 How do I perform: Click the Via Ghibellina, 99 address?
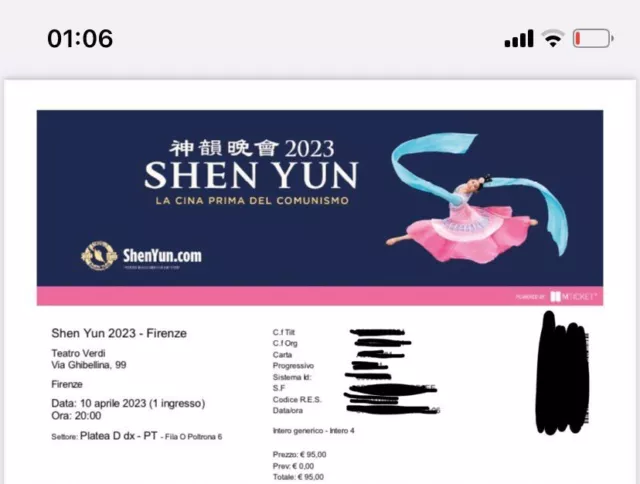pos(89,365)
